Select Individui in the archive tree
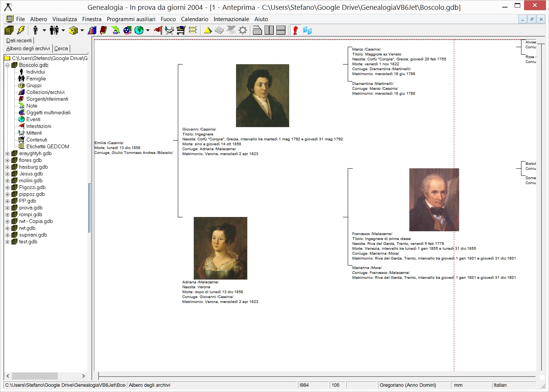This screenshot has height=392, width=549. (35, 72)
